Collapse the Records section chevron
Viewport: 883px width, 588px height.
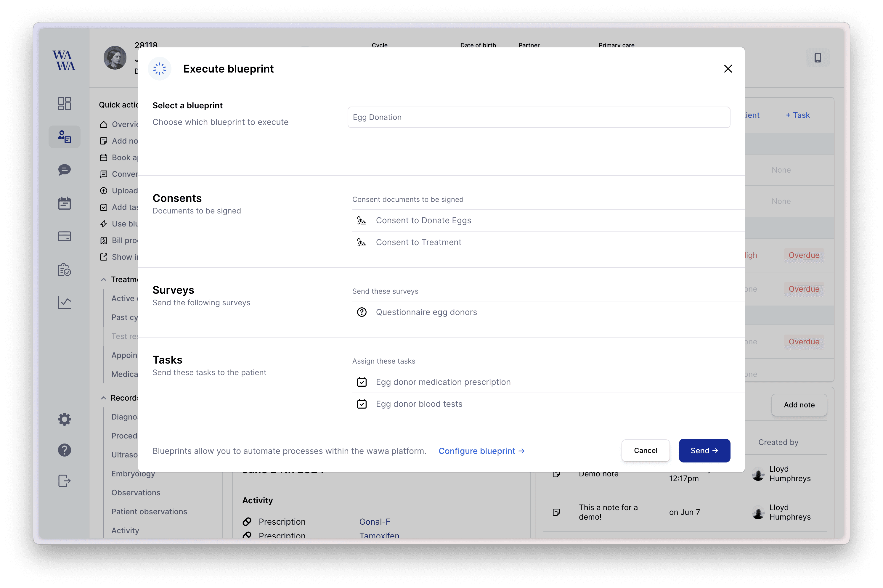coord(103,398)
